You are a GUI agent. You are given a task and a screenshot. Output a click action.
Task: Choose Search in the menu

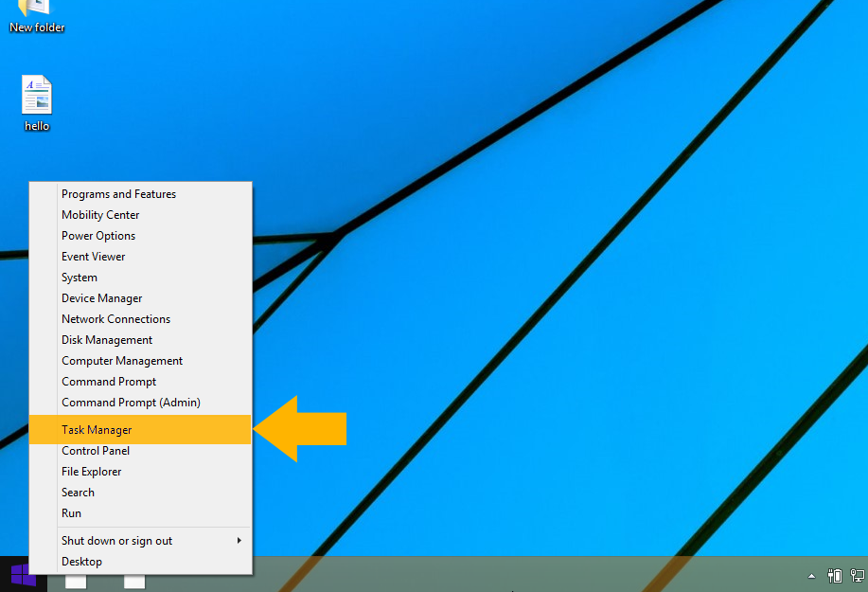pyautogui.click(x=141, y=493)
